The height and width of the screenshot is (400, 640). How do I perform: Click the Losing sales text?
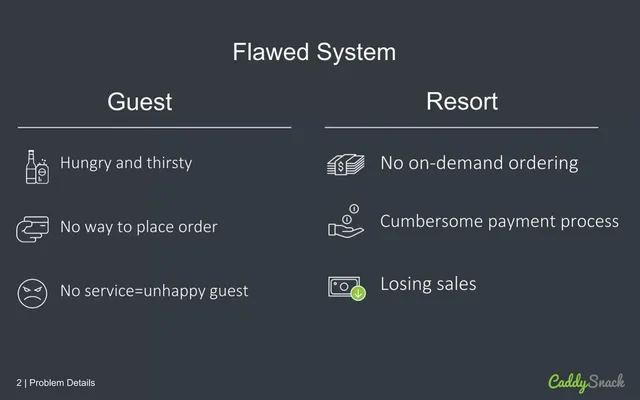pyautogui.click(x=428, y=284)
